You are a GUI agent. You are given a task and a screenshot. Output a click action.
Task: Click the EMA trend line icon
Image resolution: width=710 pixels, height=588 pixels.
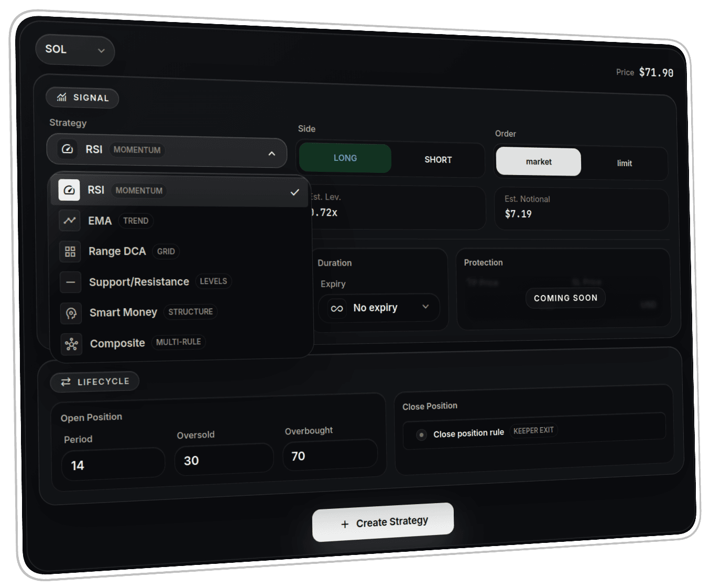click(x=70, y=220)
